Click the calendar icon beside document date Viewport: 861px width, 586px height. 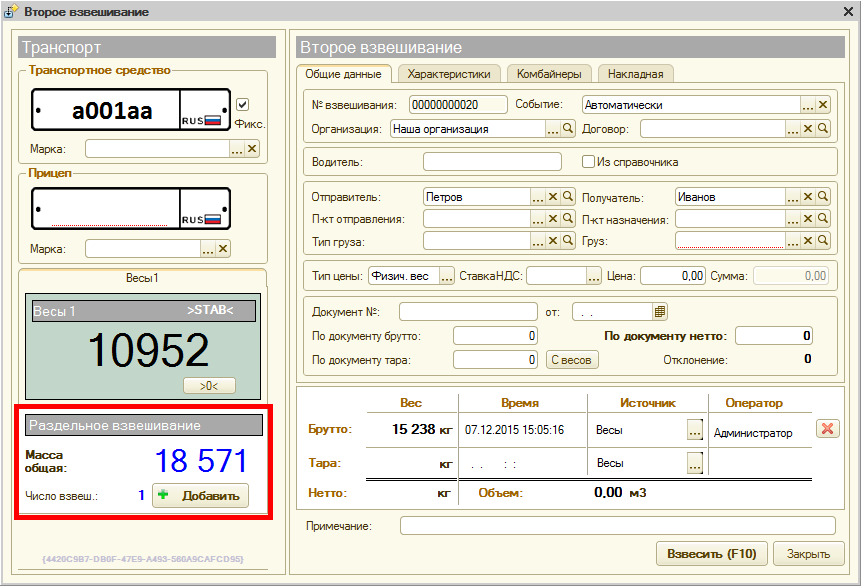coord(660,312)
